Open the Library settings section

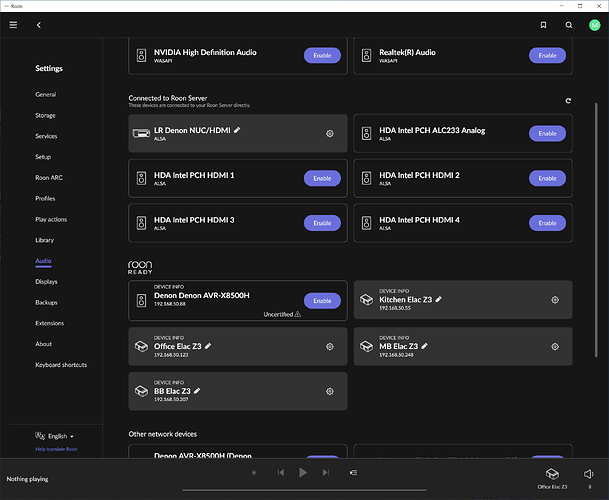click(44, 240)
